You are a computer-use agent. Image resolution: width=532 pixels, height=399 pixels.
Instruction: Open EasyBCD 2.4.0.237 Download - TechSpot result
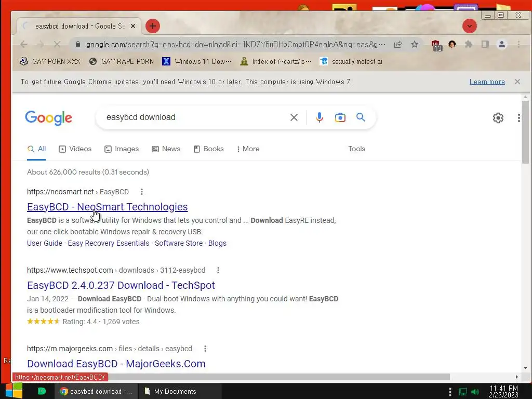click(x=121, y=285)
